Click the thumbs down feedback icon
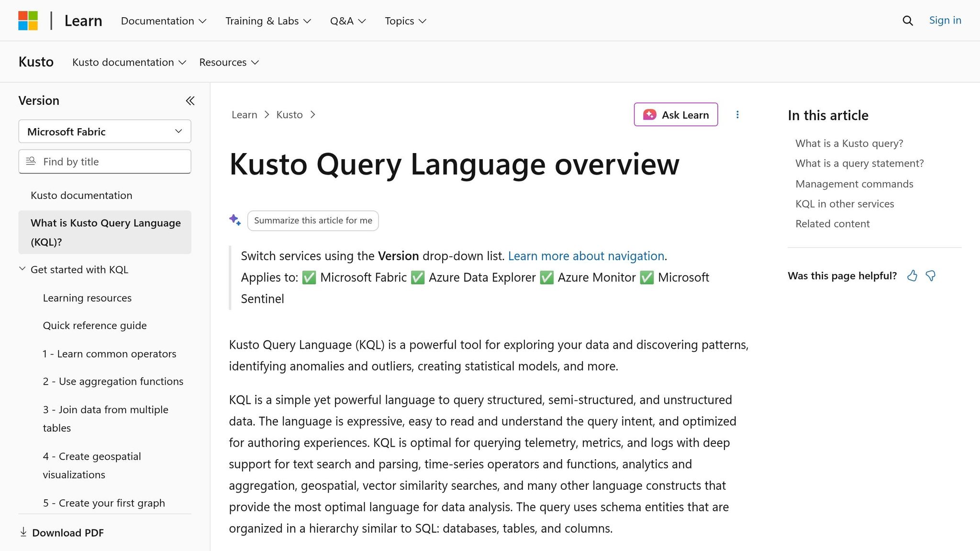980x551 pixels. pyautogui.click(x=931, y=276)
